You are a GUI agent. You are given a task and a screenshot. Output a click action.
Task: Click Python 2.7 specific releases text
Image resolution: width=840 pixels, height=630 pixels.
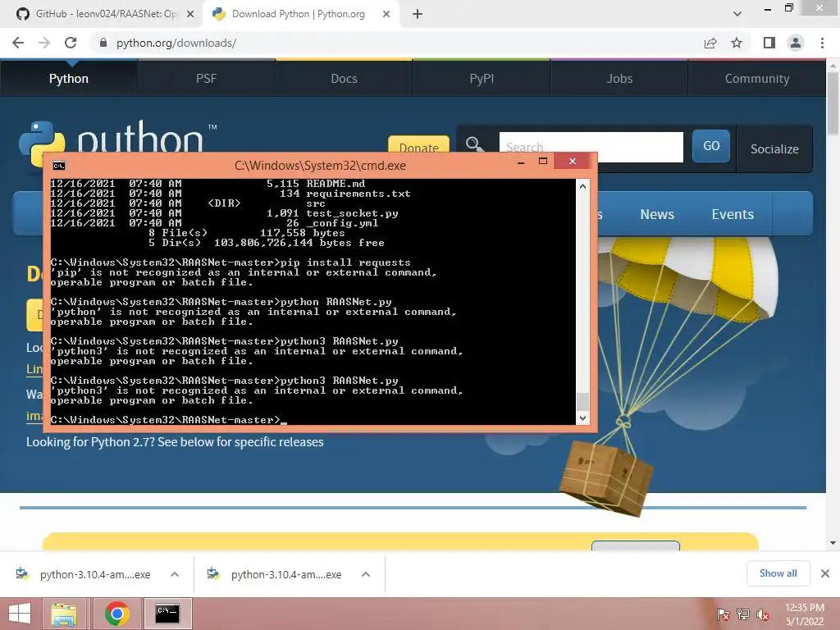pos(175,442)
